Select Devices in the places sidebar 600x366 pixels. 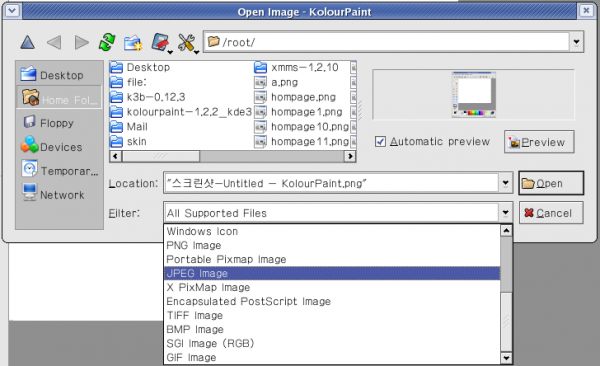click(x=59, y=147)
